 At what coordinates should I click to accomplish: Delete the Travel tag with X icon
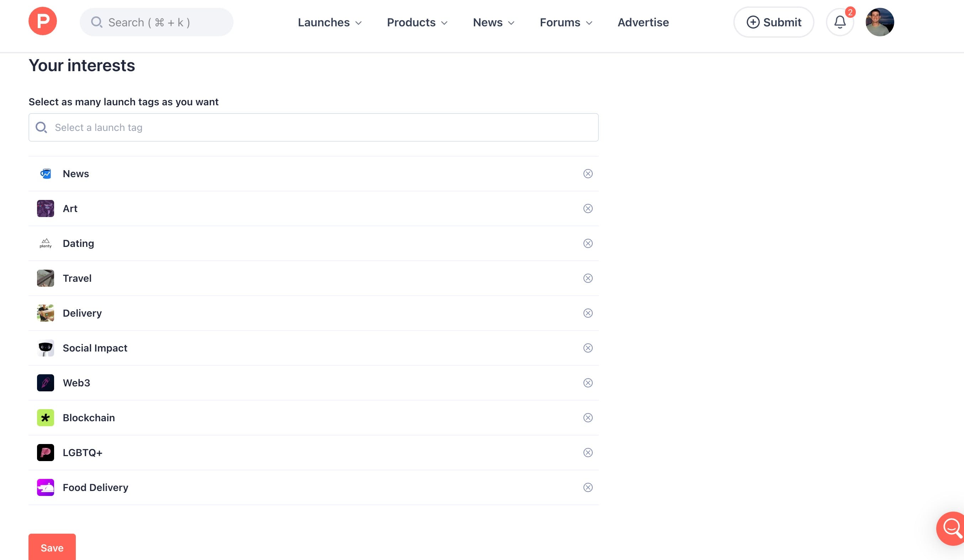pyautogui.click(x=588, y=278)
